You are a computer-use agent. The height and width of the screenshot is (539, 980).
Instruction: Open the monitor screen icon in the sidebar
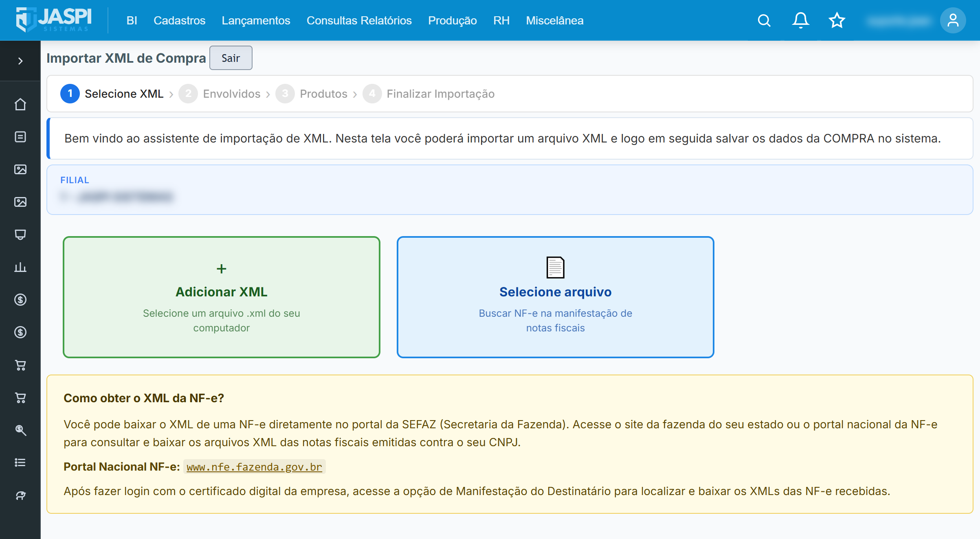pos(20,234)
